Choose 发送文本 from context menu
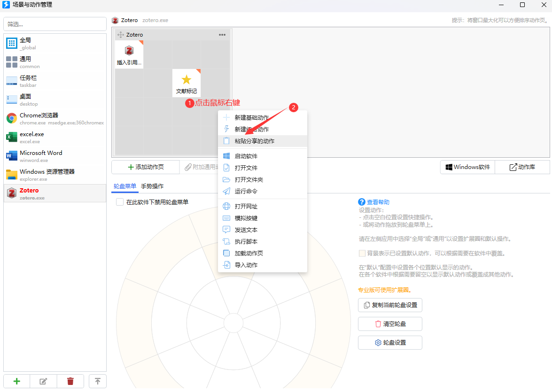Image resolution: width=552 pixels, height=392 pixels. 263,230
